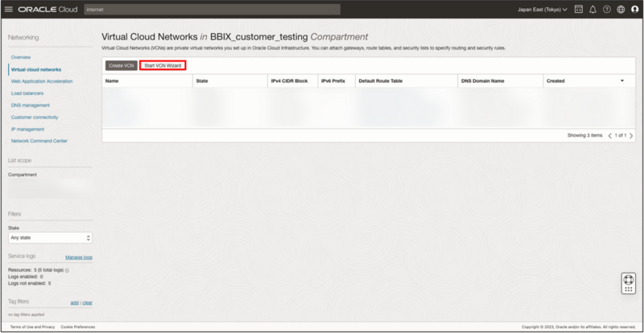Screen dimensions: 644x333
Task: Click the Logs not enabled: 5 text
Action: 30,284
